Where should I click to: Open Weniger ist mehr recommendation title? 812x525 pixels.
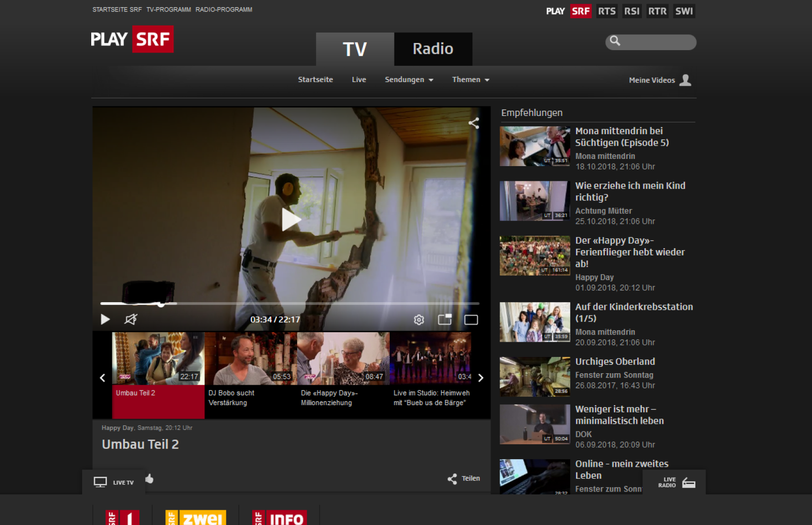pos(620,415)
